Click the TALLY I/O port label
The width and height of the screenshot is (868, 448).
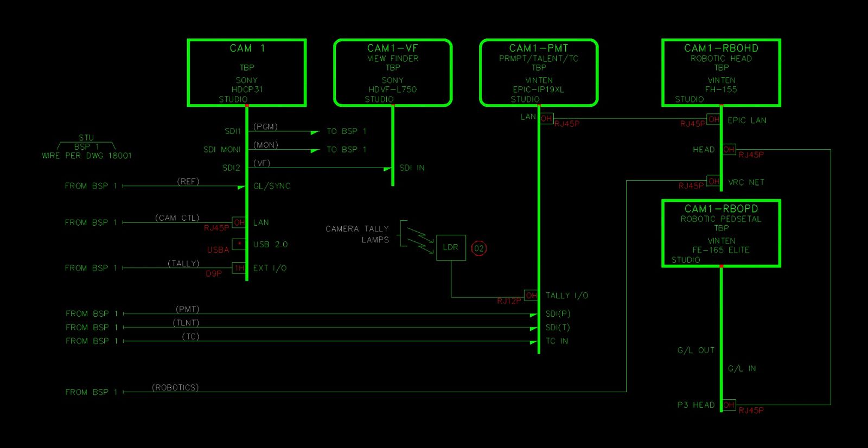pos(567,296)
